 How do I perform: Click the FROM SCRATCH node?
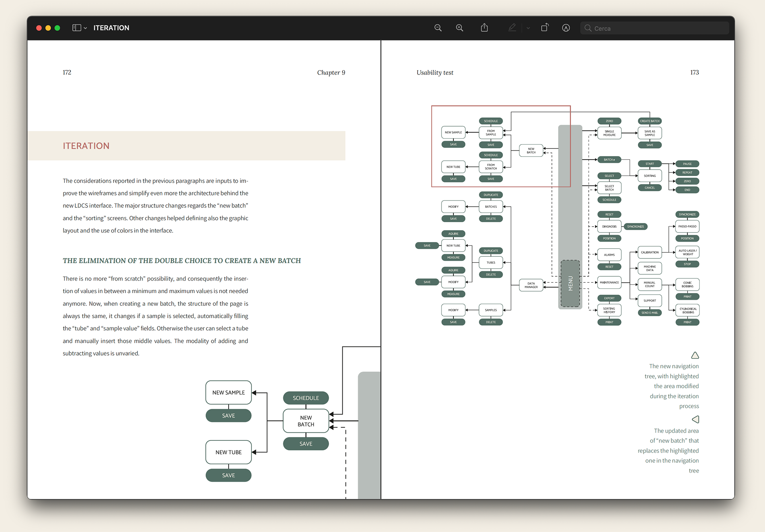pos(491,166)
